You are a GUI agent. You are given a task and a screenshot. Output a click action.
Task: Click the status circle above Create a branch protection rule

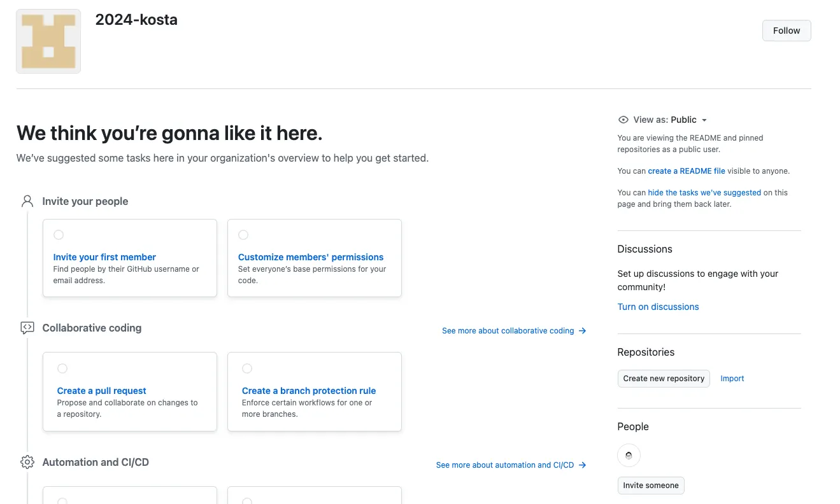pyautogui.click(x=247, y=368)
